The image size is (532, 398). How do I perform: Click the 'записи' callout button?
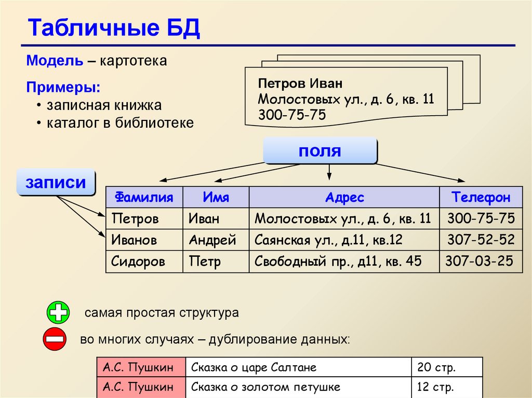56,182
